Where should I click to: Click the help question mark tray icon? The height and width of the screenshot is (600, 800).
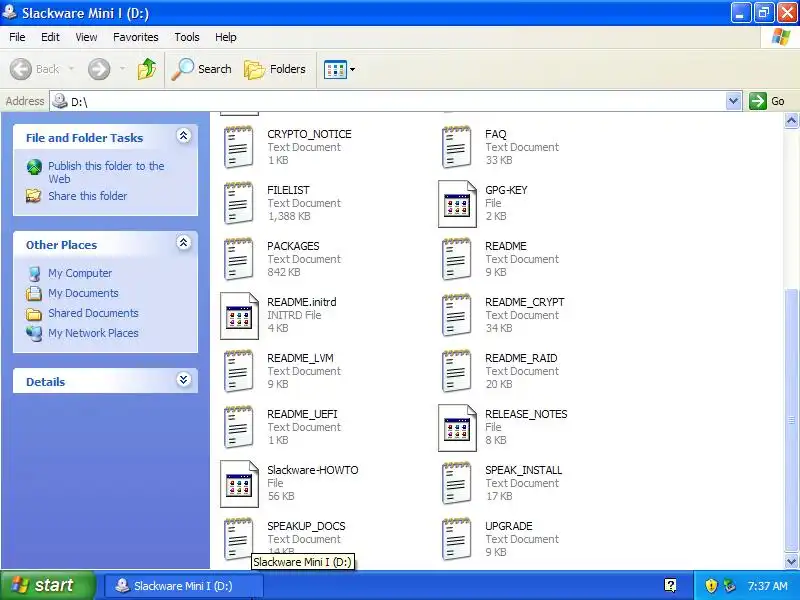coord(670,586)
